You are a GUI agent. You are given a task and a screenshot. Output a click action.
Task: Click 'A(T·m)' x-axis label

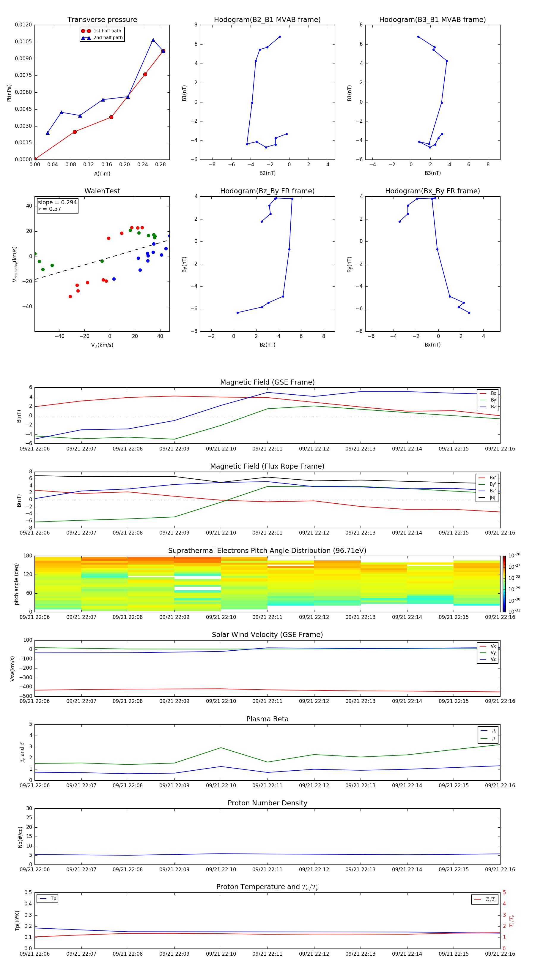click(102, 174)
